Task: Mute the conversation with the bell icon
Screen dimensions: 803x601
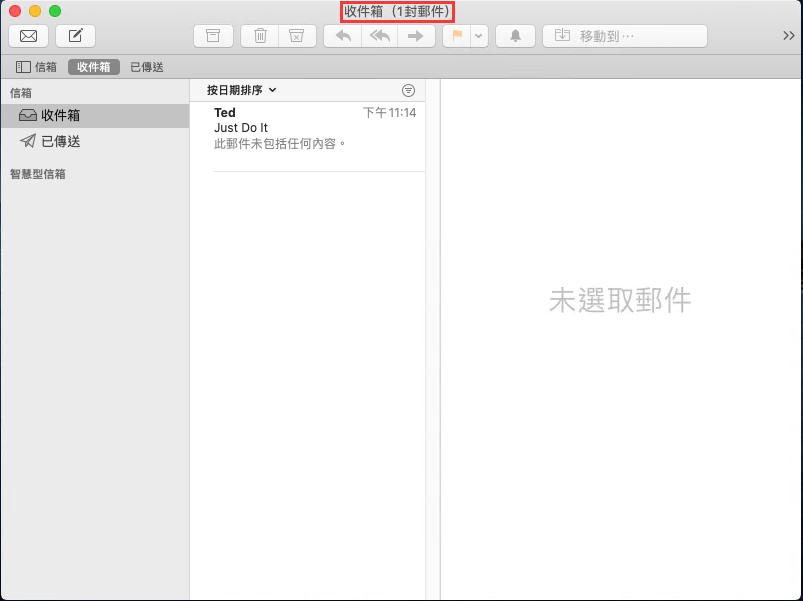Action: pos(515,36)
